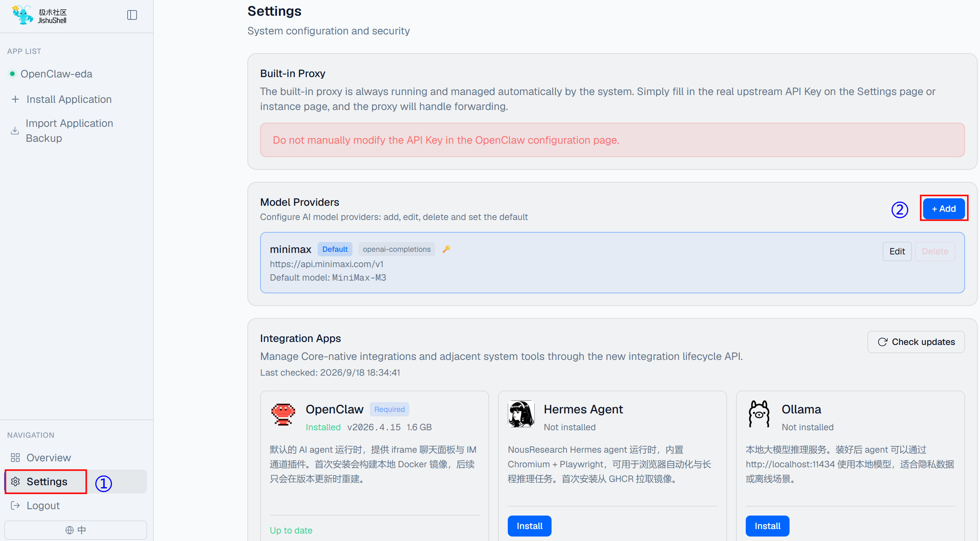The width and height of the screenshot is (980, 541).
Task: Click the Last checked timestamp text
Action: point(330,372)
